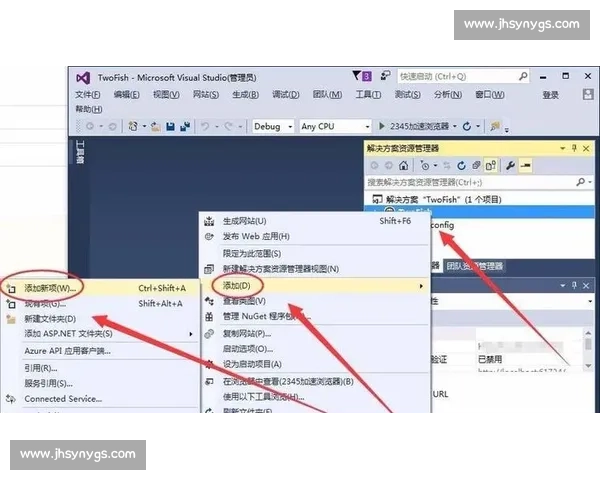
Task: Close the Solution Explorer panel
Action: [x=586, y=148]
